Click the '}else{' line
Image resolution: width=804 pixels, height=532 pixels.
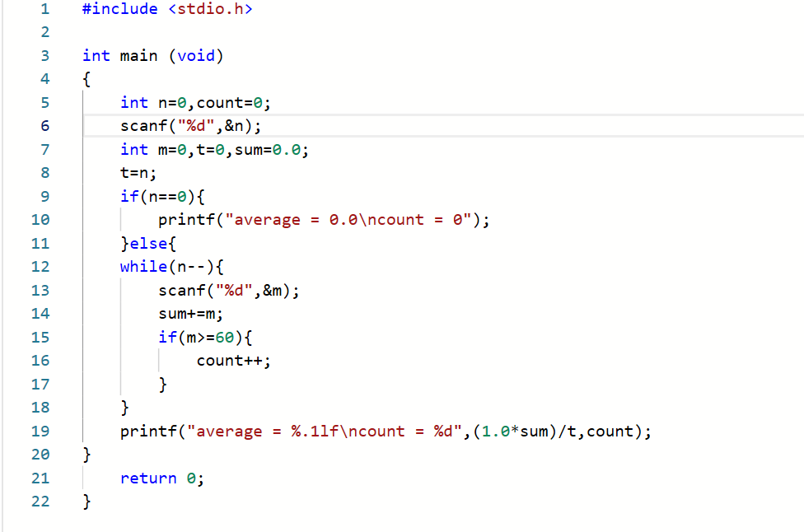coord(148,244)
